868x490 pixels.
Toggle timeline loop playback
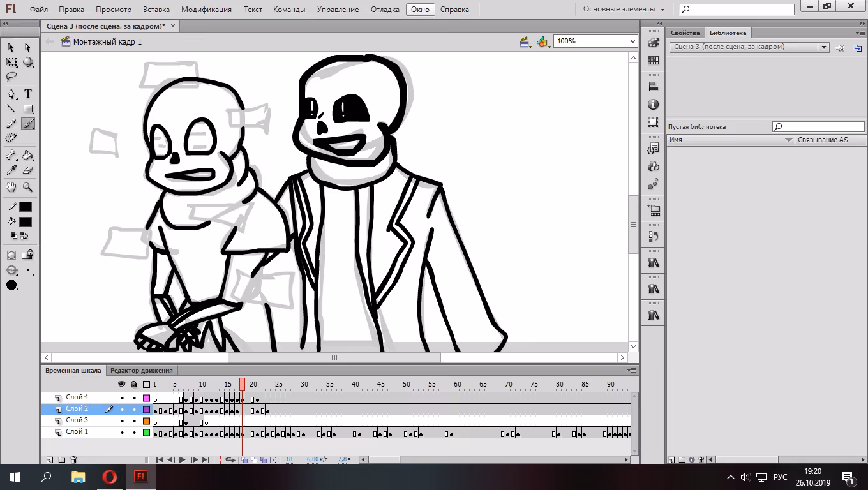(x=230, y=459)
